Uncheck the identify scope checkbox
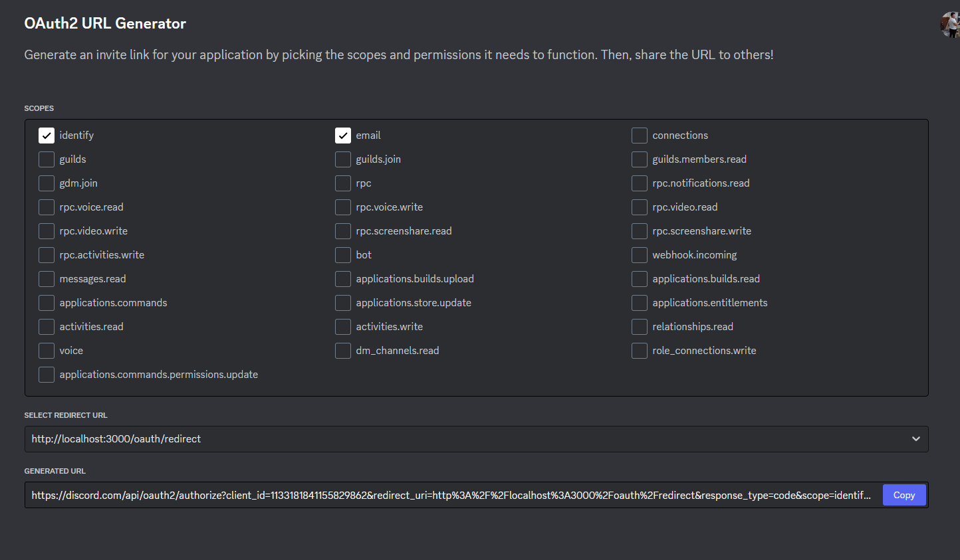 tap(47, 136)
